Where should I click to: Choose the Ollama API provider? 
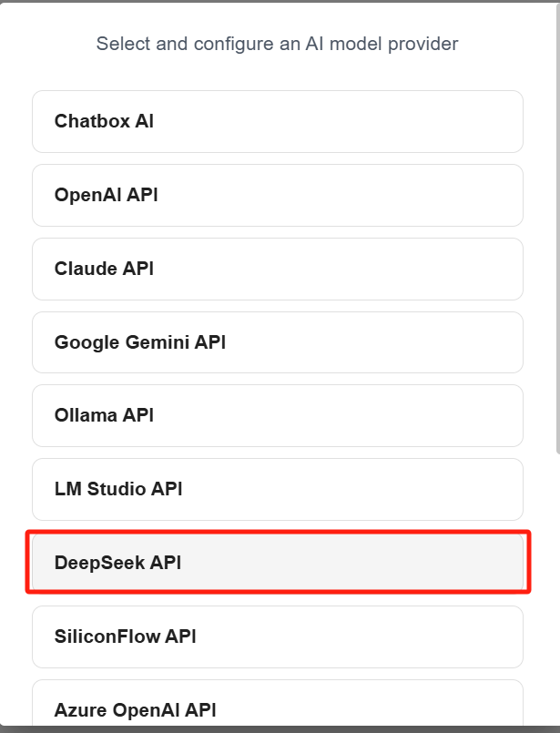point(277,415)
